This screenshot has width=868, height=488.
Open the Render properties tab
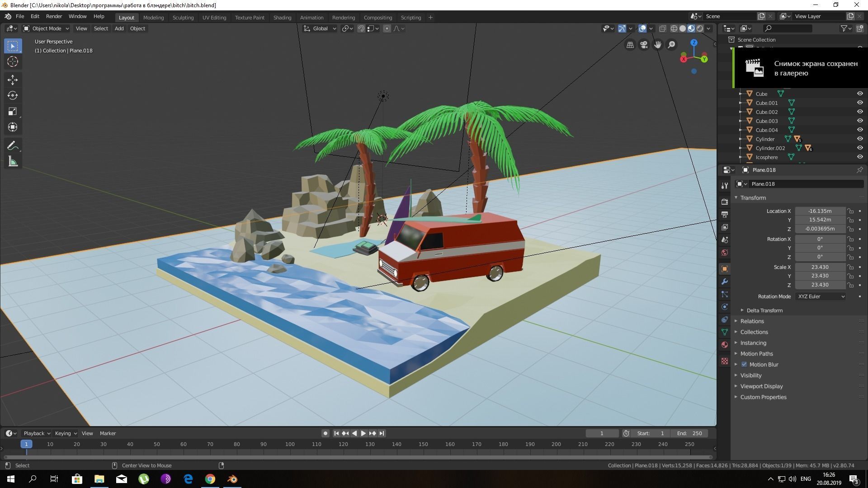click(x=725, y=202)
